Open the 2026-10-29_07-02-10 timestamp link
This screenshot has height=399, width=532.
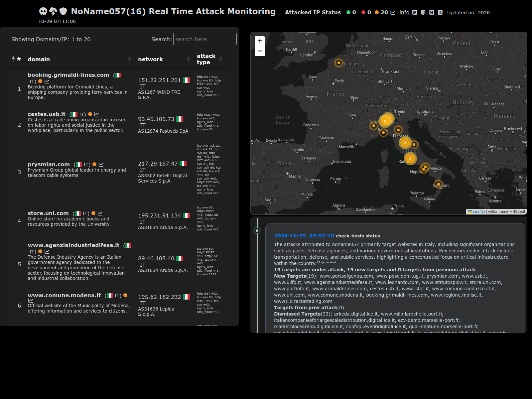point(304,236)
